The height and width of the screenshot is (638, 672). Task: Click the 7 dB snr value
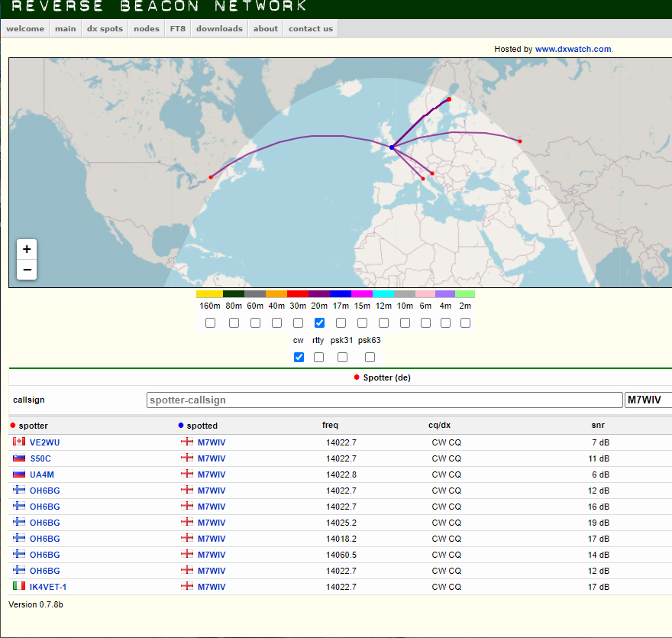point(600,442)
